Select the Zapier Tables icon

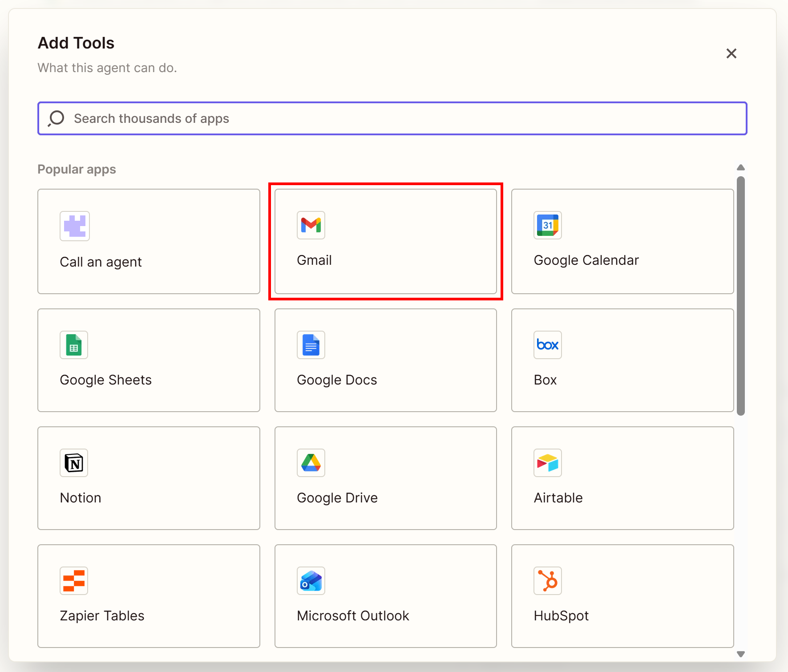[x=74, y=581]
